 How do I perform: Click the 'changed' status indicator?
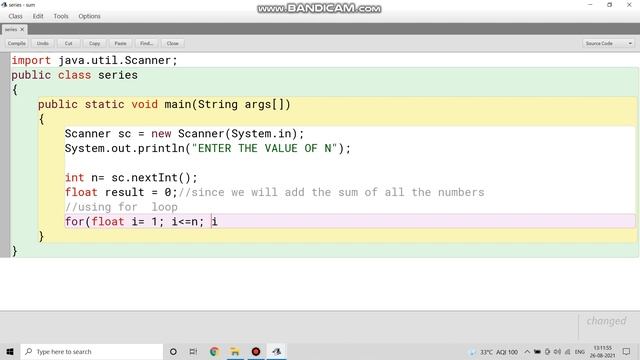click(606, 321)
